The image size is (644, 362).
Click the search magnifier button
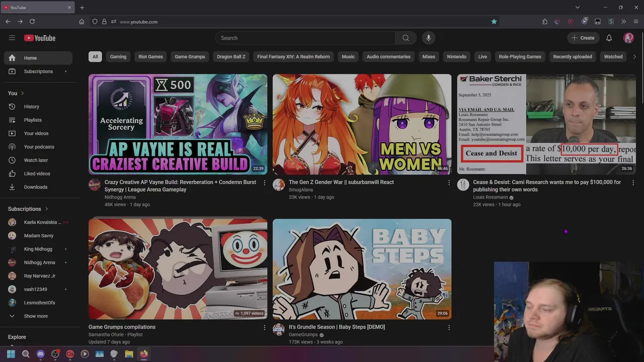click(406, 38)
